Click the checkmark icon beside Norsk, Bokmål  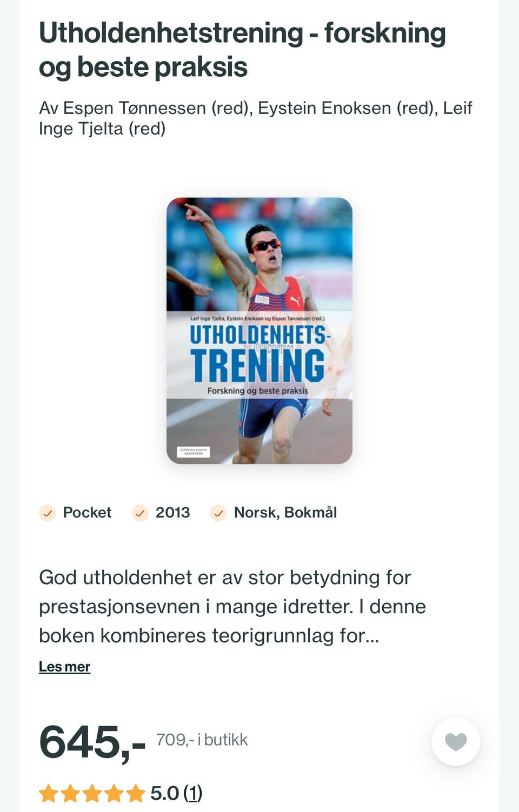pos(218,513)
